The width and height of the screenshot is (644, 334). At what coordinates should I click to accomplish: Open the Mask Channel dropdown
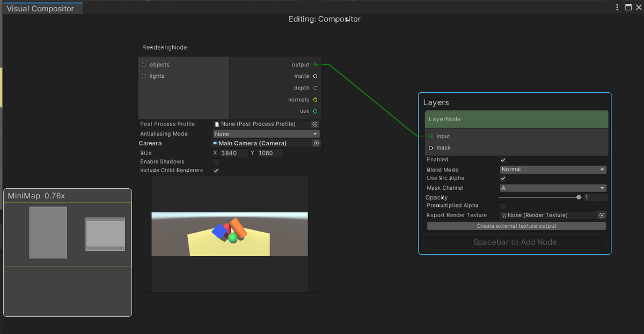(552, 188)
